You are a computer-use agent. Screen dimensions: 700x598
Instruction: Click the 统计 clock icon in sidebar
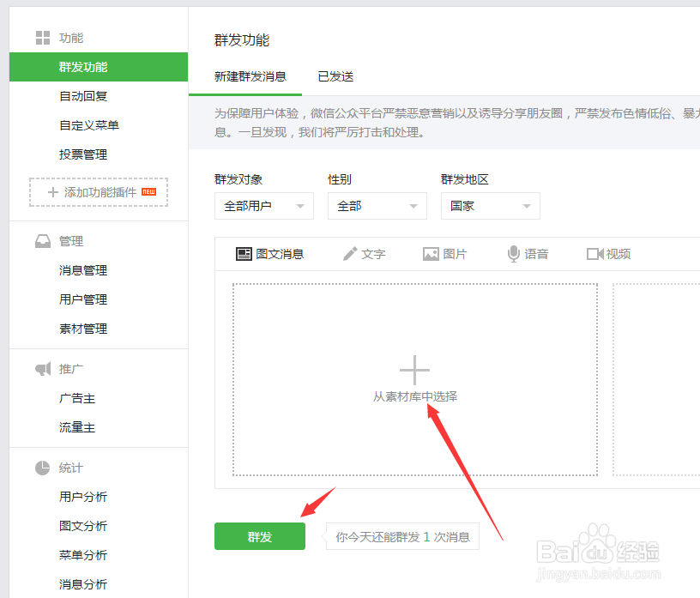tap(43, 468)
